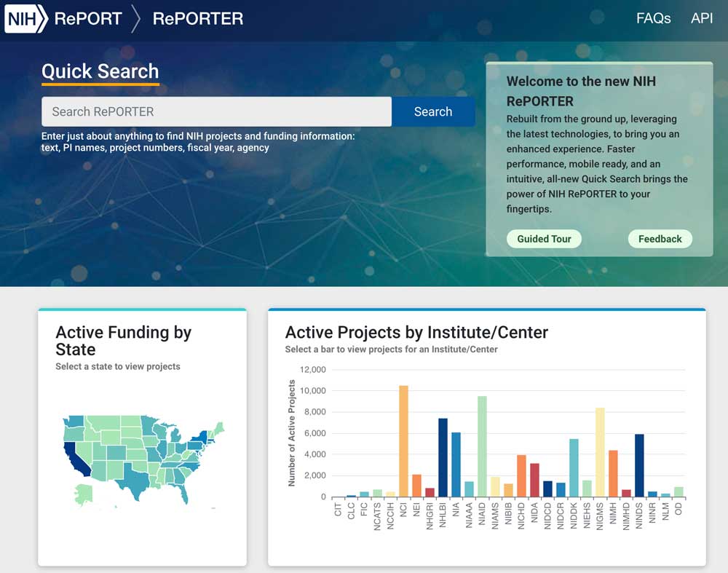Select the NEI bar in the chart

pyautogui.click(x=416, y=486)
